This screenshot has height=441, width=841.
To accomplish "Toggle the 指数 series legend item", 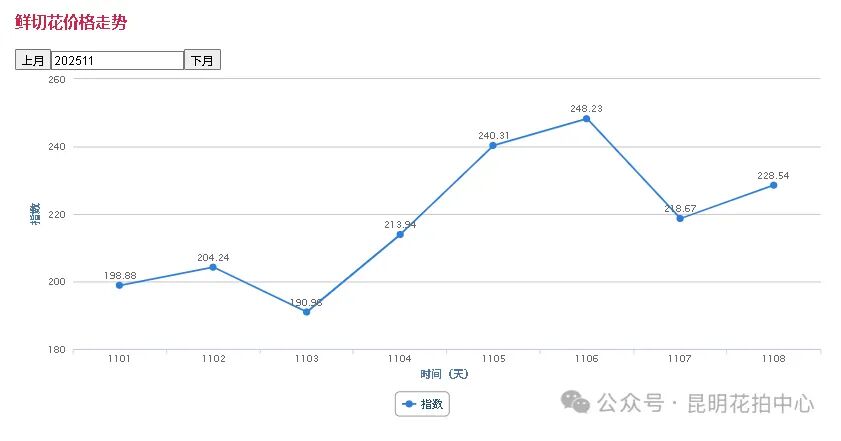I will coord(423,404).
